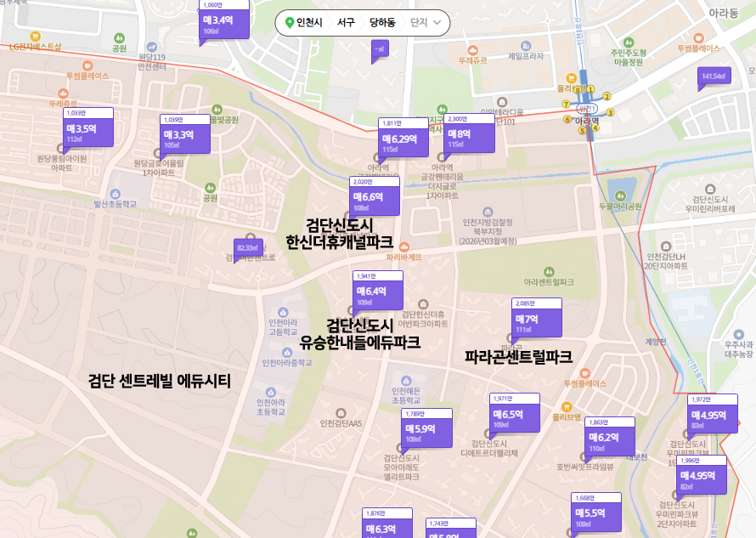Viewport: 756px width, 538px height.
Task: Select 당하동 in the location breadcrumb
Action: click(x=382, y=23)
